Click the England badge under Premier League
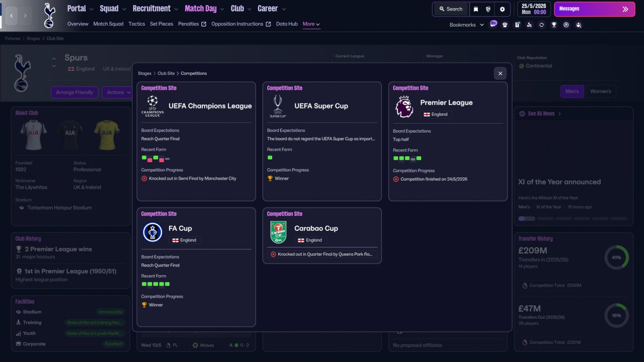The width and height of the screenshot is (644, 362). click(436, 114)
